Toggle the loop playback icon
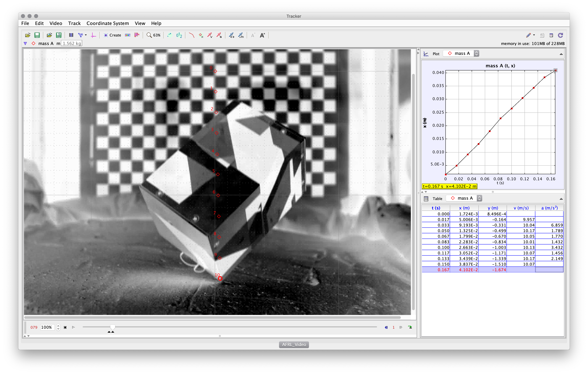The image size is (588, 374). (410, 327)
